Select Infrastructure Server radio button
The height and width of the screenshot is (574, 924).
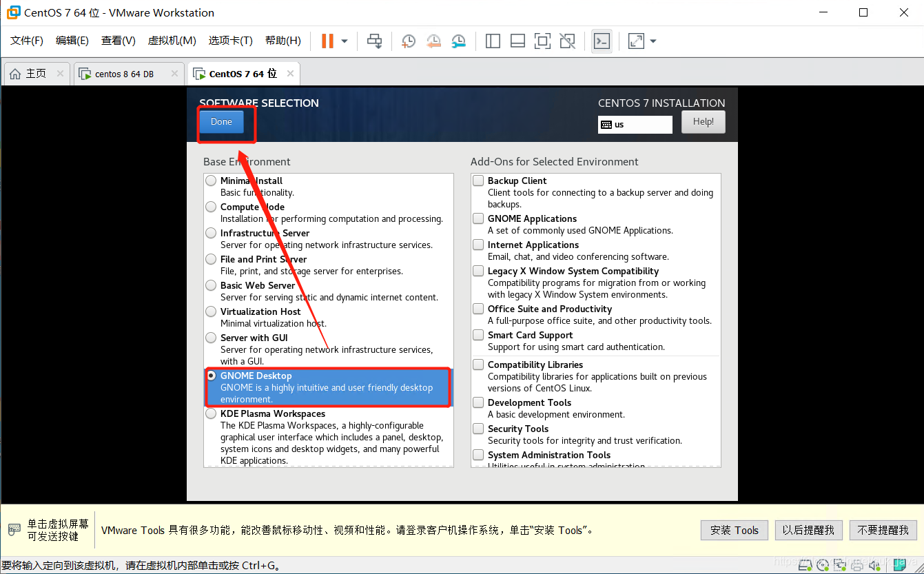211,233
